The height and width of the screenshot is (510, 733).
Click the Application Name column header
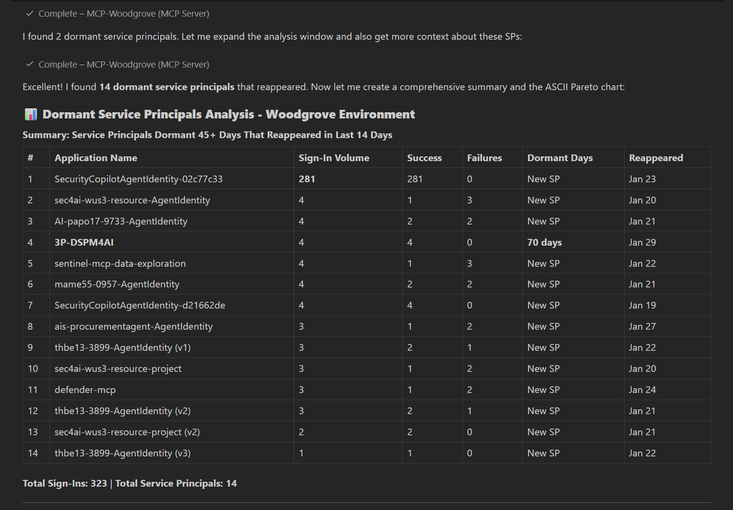click(96, 158)
